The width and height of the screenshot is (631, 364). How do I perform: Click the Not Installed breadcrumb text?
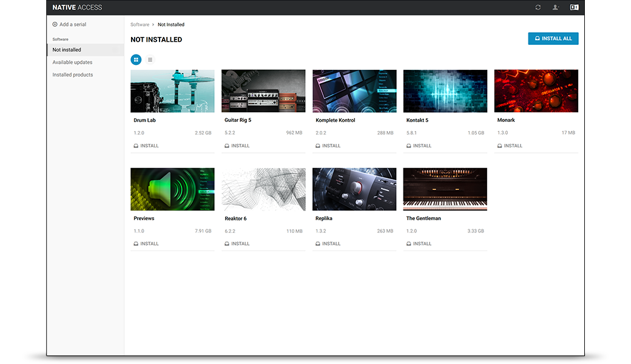[171, 24]
